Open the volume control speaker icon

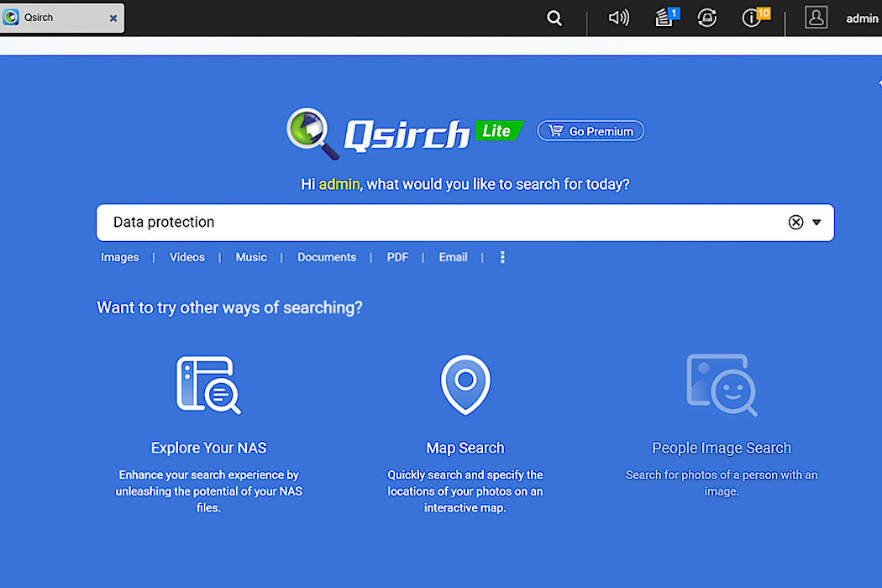(x=618, y=18)
